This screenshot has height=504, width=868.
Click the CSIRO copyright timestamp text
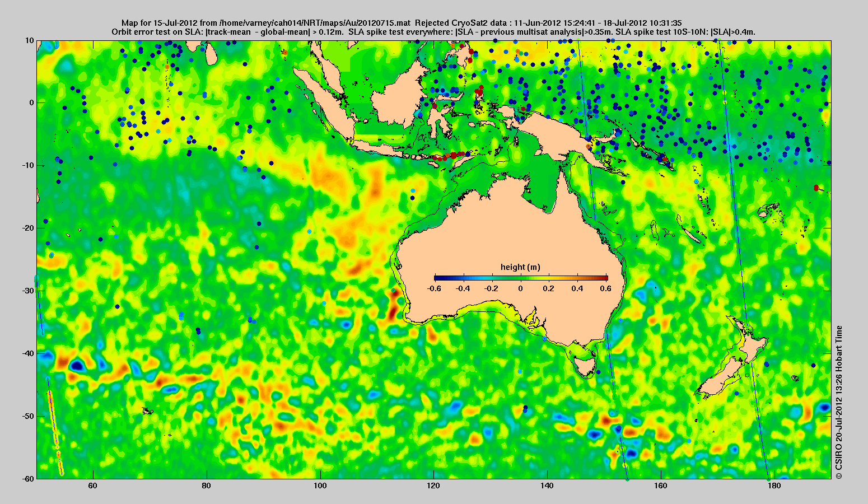[x=838, y=402]
